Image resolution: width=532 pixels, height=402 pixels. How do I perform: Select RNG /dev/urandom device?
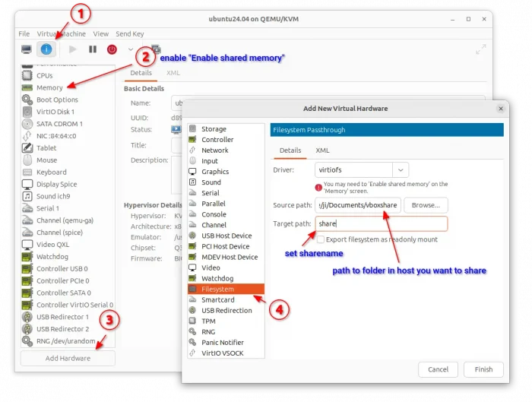(x=68, y=341)
